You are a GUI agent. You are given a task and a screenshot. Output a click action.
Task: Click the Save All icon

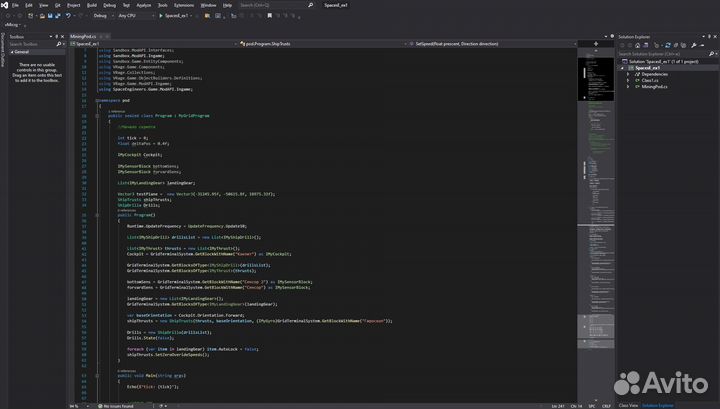58,16
